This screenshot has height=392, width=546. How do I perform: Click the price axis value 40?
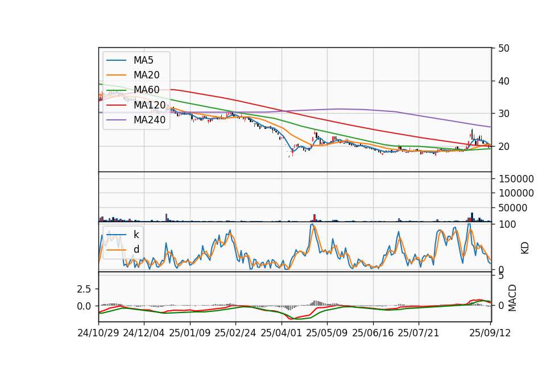point(504,81)
